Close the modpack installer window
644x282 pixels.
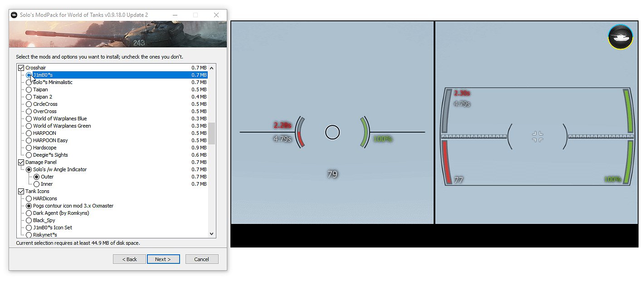[x=216, y=15]
